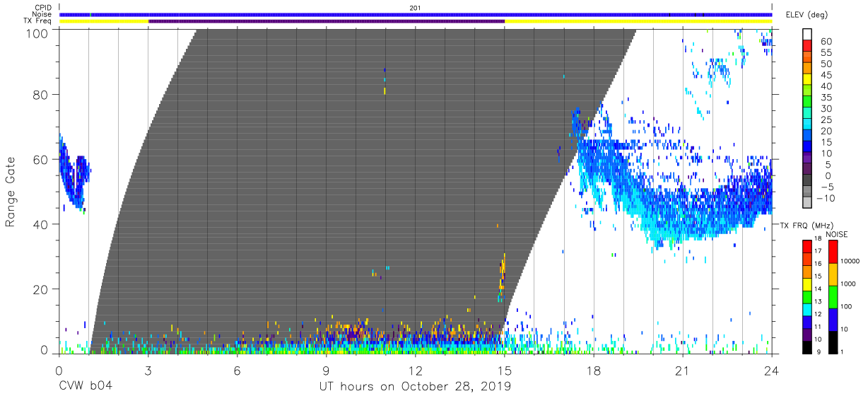Click the "3" tick on the UT hours axis
The height and width of the screenshot is (401, 868).
[x=148, y=371]
